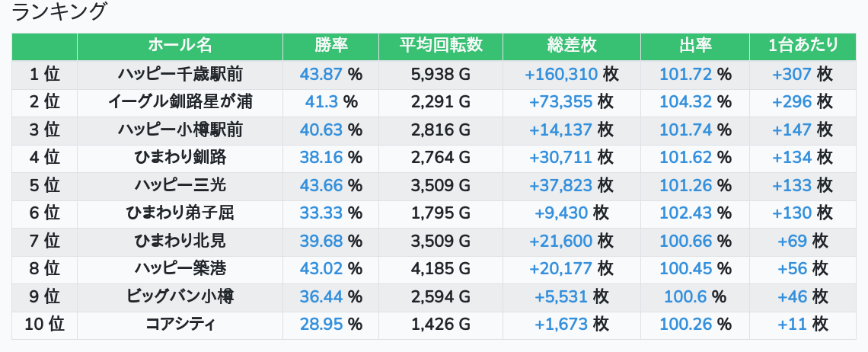868x352 pixels.
Task: Click the 43.87 win rate value
Action: 321,74
